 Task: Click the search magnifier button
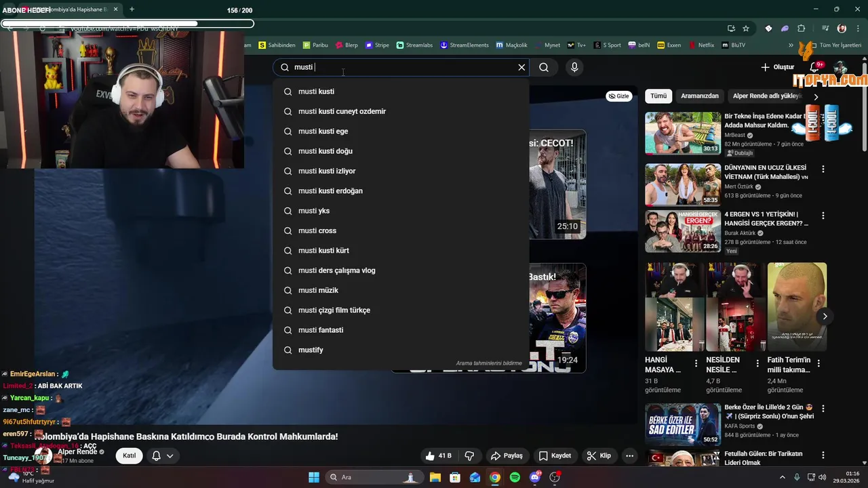[544, 67]
